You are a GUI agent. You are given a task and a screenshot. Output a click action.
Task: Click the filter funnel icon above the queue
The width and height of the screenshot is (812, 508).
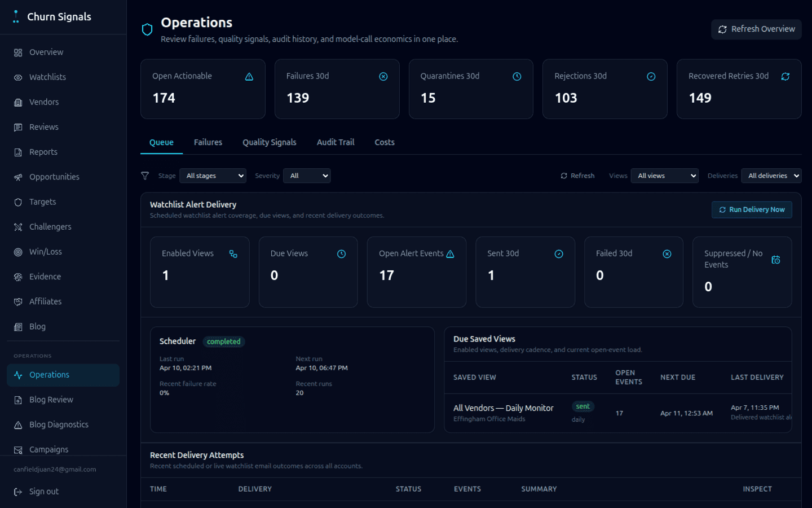[145, 176]
